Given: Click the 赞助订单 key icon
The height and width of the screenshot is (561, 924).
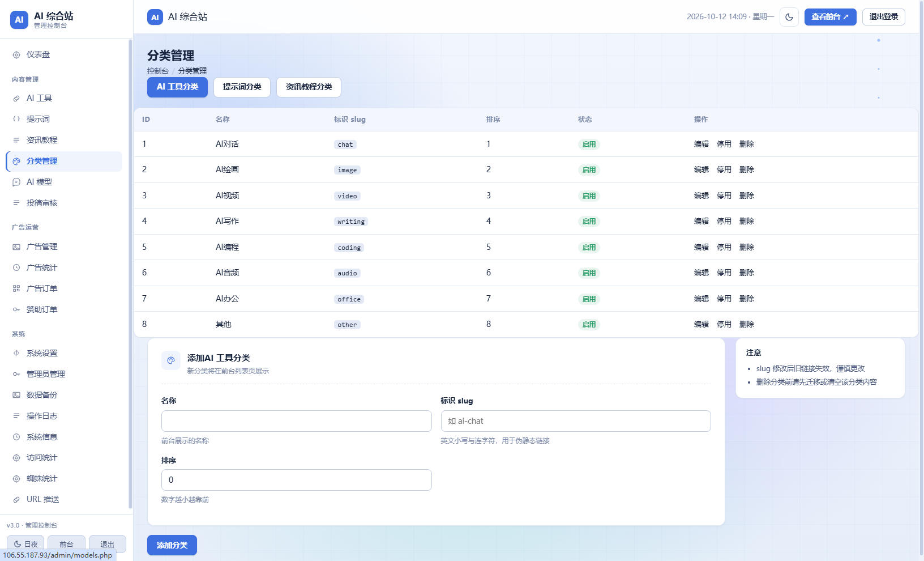Looking at the screenshot, I should pos(16,310).
